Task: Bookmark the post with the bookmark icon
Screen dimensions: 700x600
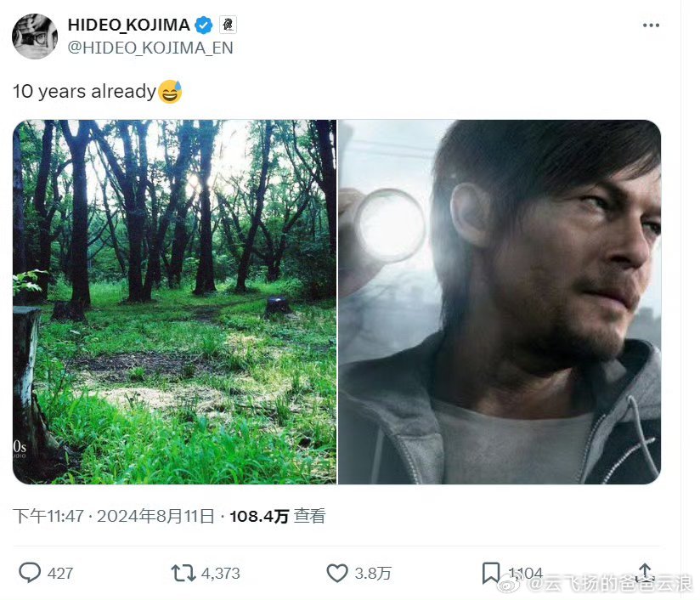Action: click(x=491, y=573)
